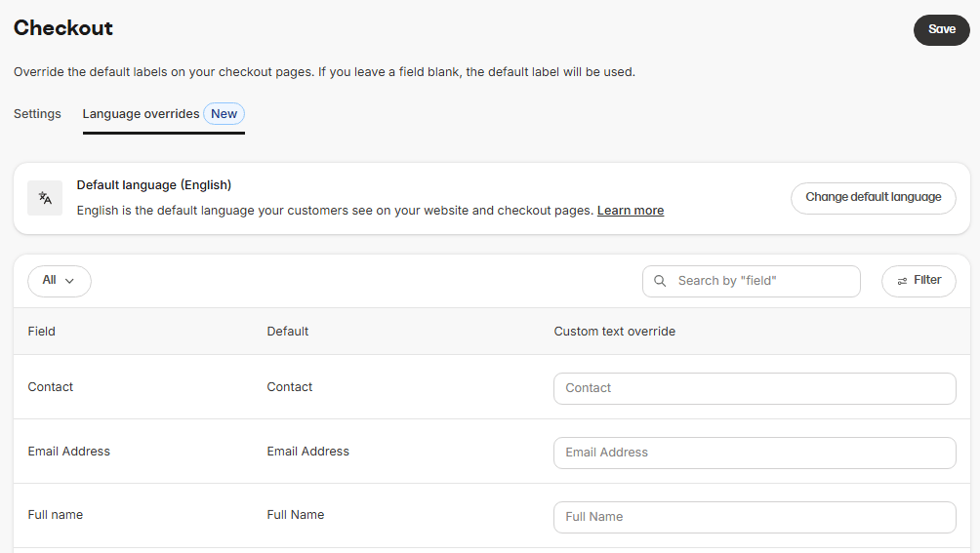Click the translation language icon

45,198
